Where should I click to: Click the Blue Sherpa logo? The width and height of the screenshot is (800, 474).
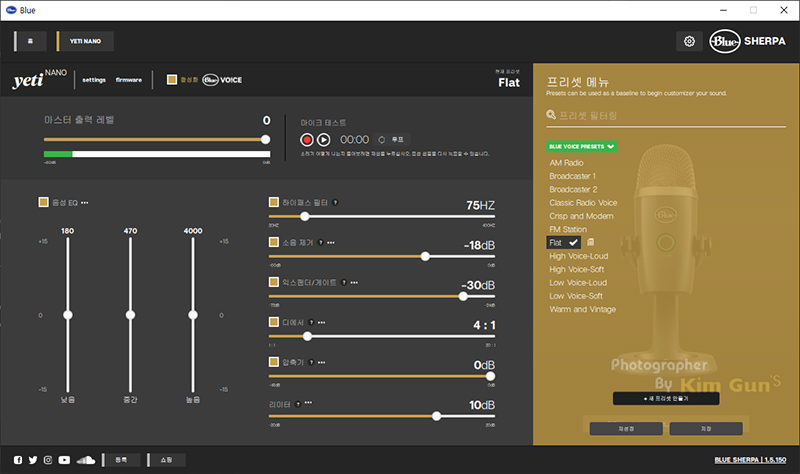click(x=747, y=41)
